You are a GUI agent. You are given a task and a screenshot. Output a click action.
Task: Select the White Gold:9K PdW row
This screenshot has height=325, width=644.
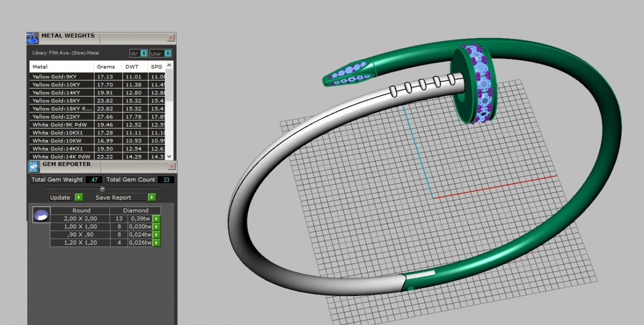[98, 125]
